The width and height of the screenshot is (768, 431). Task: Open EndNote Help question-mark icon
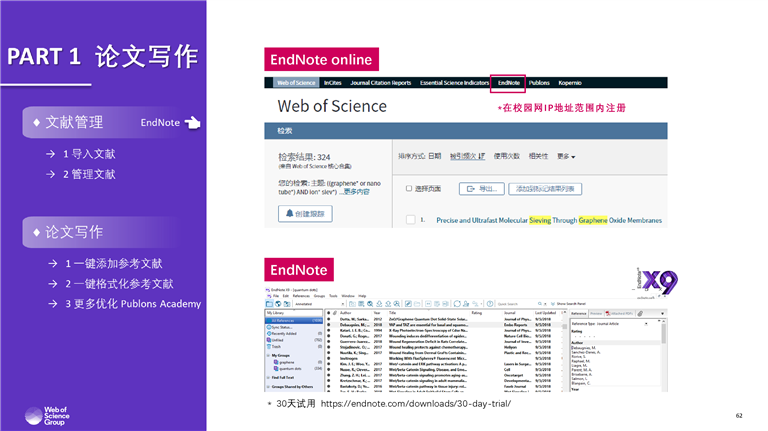(x=490, y=304)
